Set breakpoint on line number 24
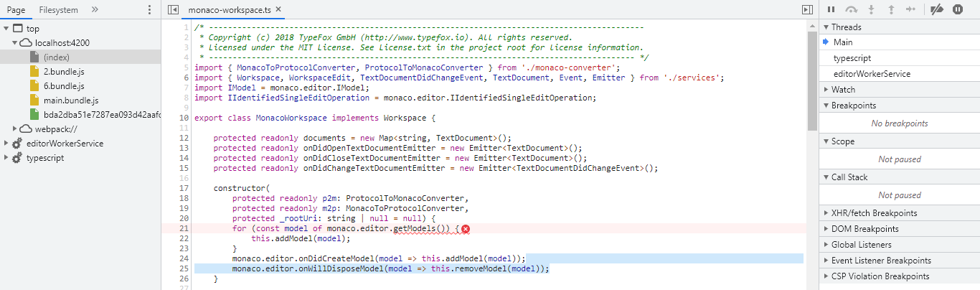 (x=184, y=258)
